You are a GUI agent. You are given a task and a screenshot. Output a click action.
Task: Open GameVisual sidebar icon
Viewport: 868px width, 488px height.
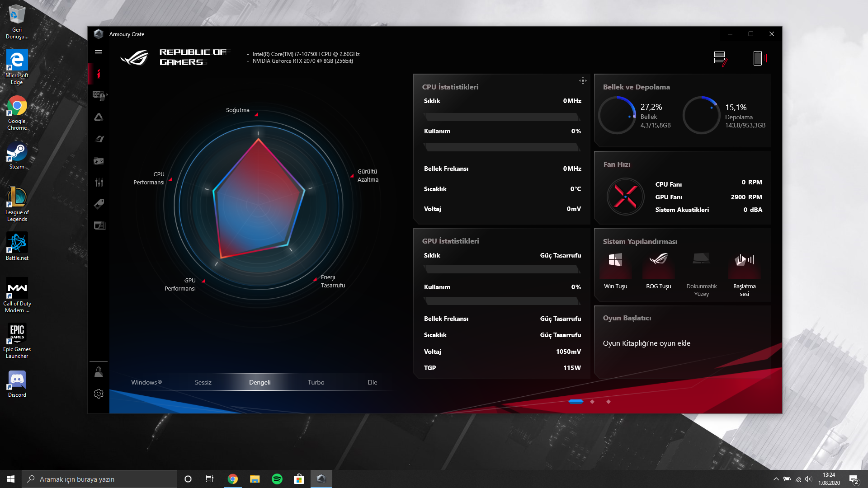99,139
